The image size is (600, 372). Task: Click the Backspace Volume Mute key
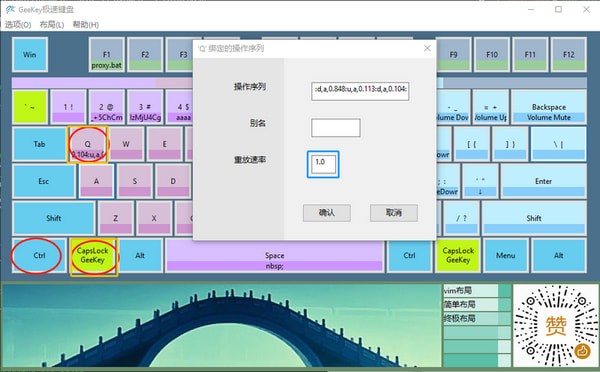549,107
